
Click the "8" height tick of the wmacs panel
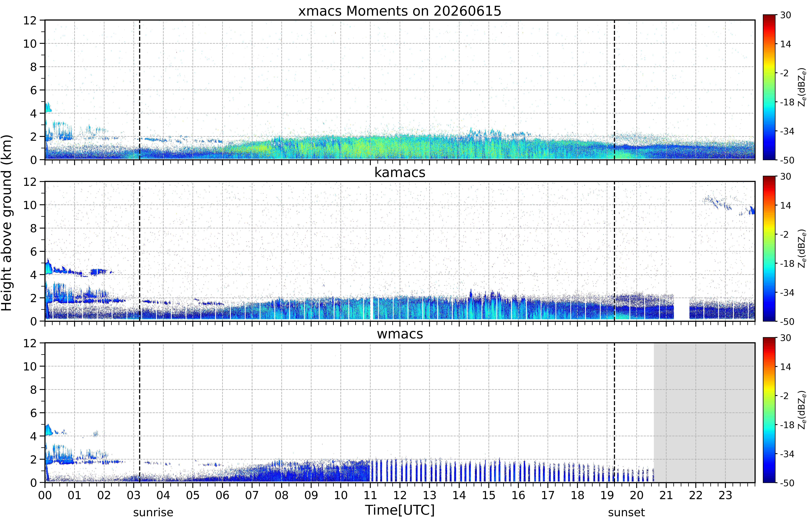pyautogui.click(x=33, y=390)
